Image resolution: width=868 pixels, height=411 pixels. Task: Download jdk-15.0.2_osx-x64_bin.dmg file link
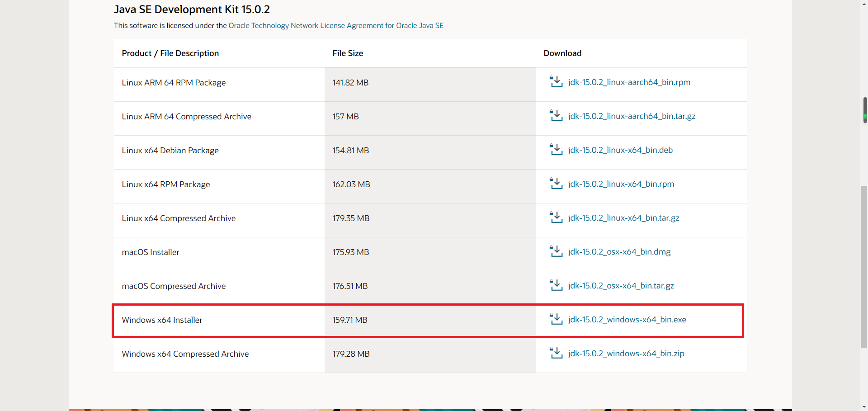coord(619,252)
